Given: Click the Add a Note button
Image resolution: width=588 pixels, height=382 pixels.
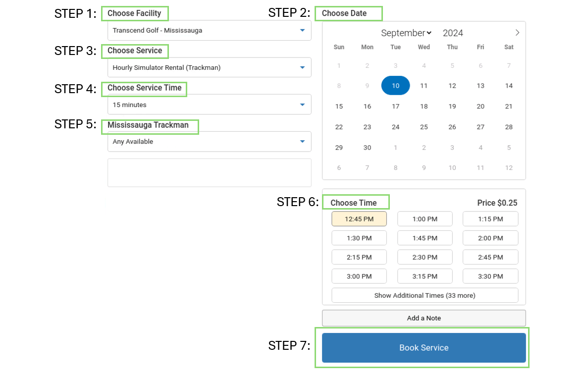Looking at the screenshot, I should (424, 318).
